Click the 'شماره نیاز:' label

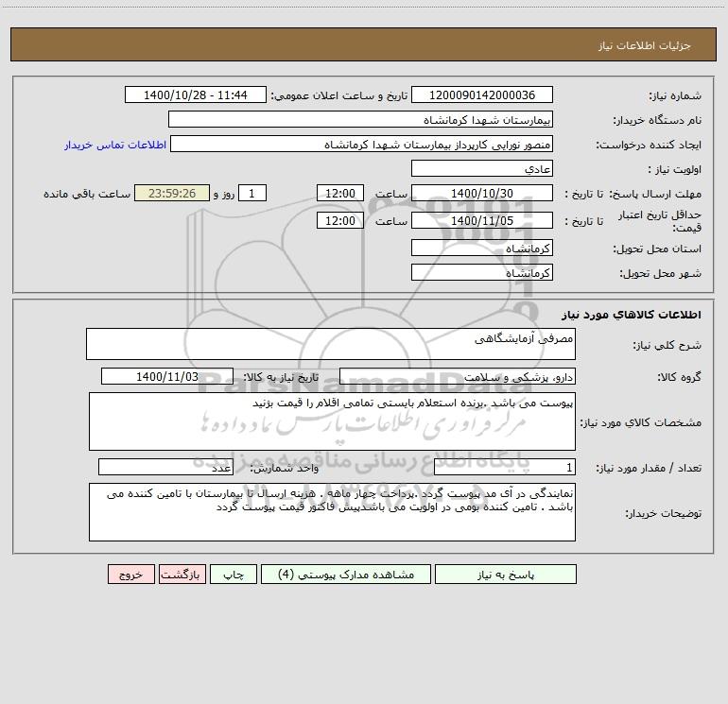point(675,95)
